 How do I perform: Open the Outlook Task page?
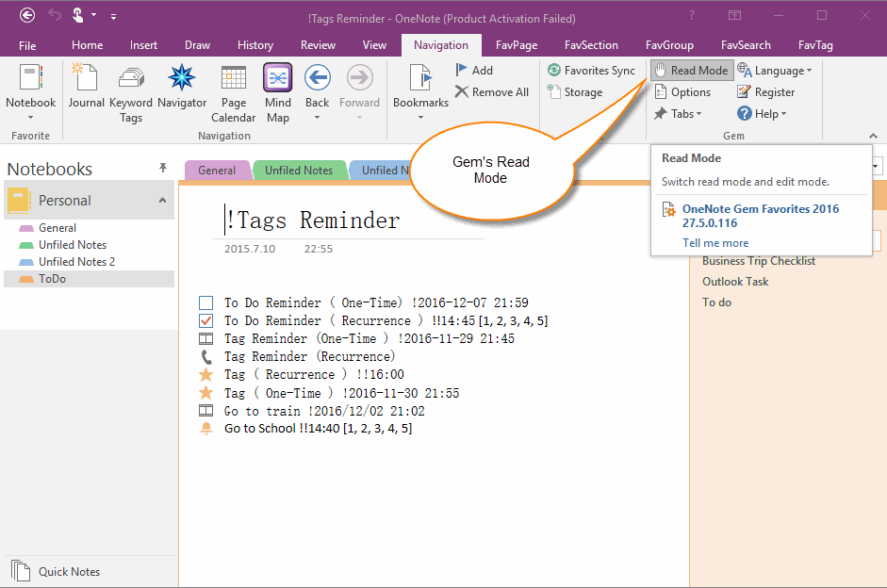click(x=735, y=282)
